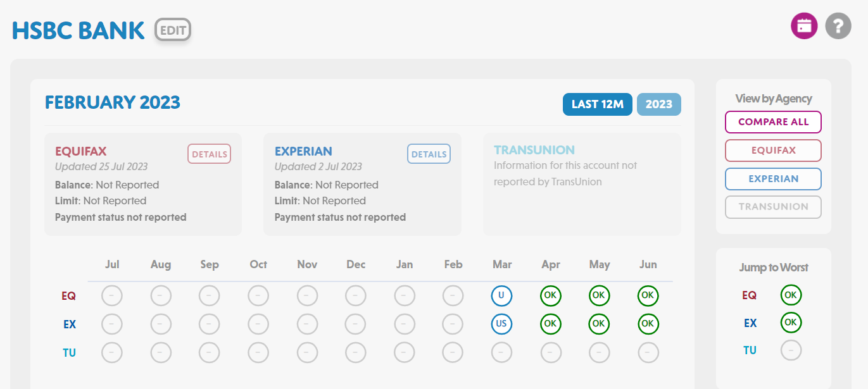Viewport: 868px width, 389px height.
Task: Switch to Last 12M view
Action: click(x=598, y=104)
